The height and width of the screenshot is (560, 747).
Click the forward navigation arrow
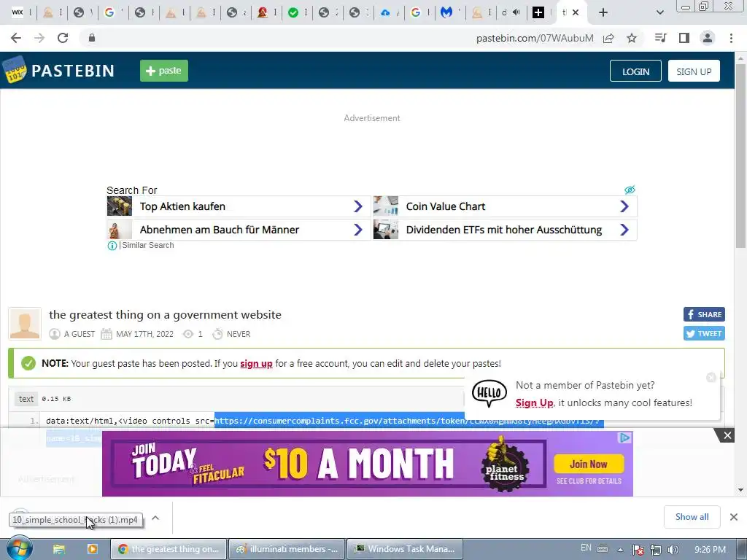39,38
